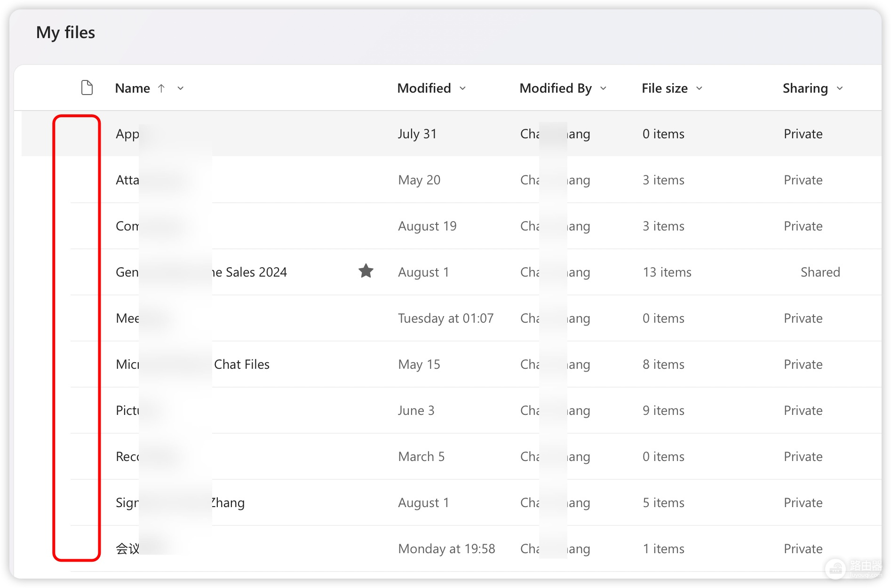Click the "5 items" file size
Screen dimensions: 891x588
[x=663, y=503]
